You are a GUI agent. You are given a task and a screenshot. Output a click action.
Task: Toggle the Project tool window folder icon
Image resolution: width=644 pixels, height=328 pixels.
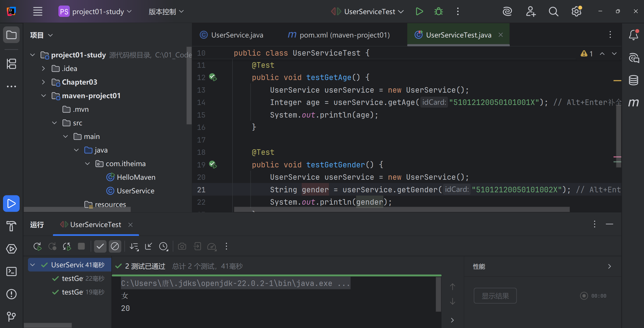pyautogui.click(x=11, y=35)
